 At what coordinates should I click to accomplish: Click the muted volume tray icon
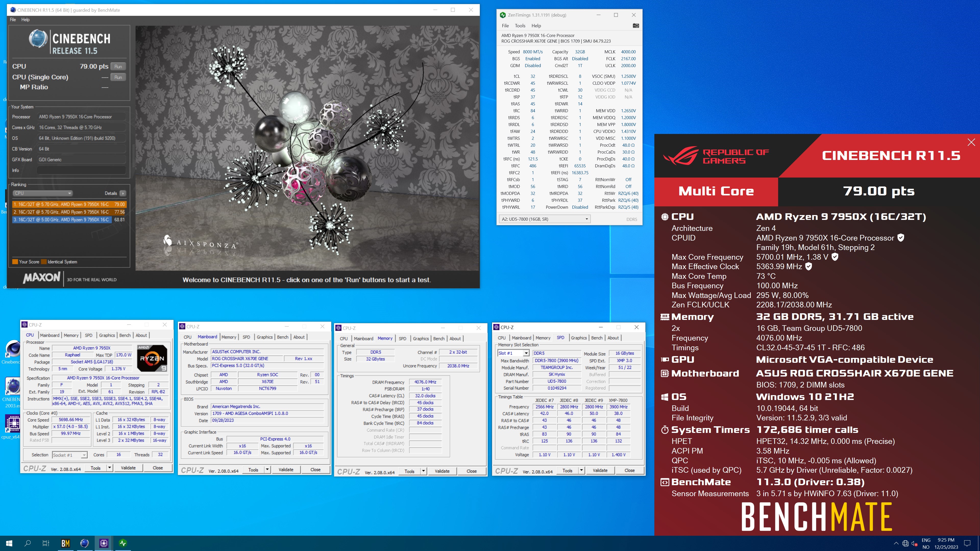(915, 543)
